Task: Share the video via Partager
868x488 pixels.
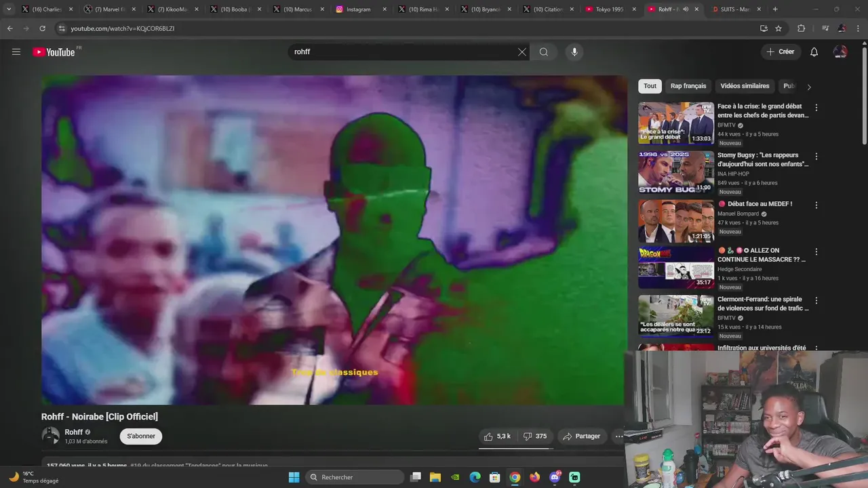Action: (x=582, y=436)
